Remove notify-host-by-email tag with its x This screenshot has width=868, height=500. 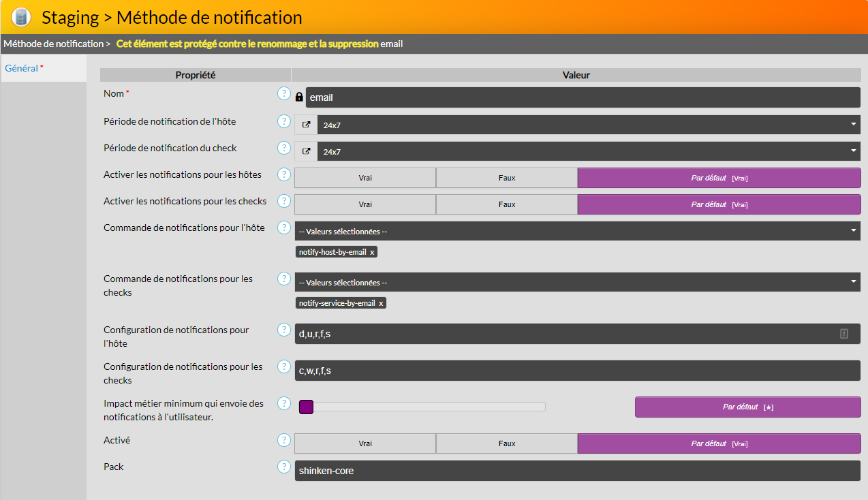pyautogui.click(x=372, y=252)
